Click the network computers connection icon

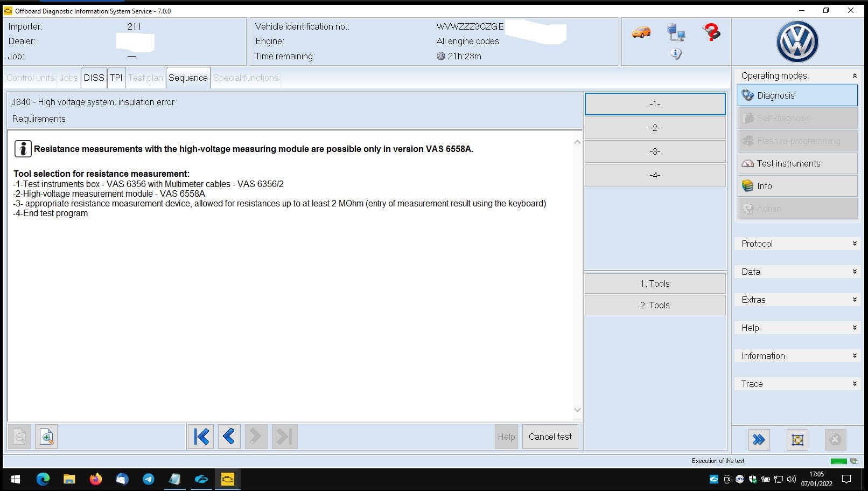pyautogui.click(x=676, y=32)
